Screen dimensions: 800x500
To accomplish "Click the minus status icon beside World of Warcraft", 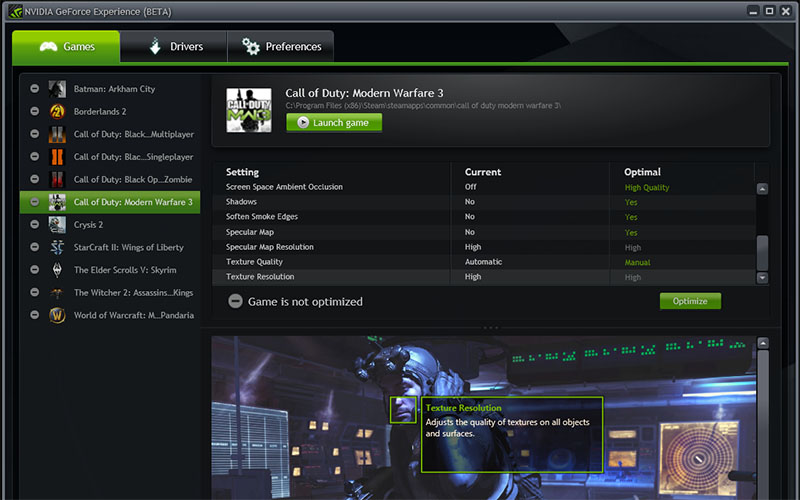I will tap(34, 315).
